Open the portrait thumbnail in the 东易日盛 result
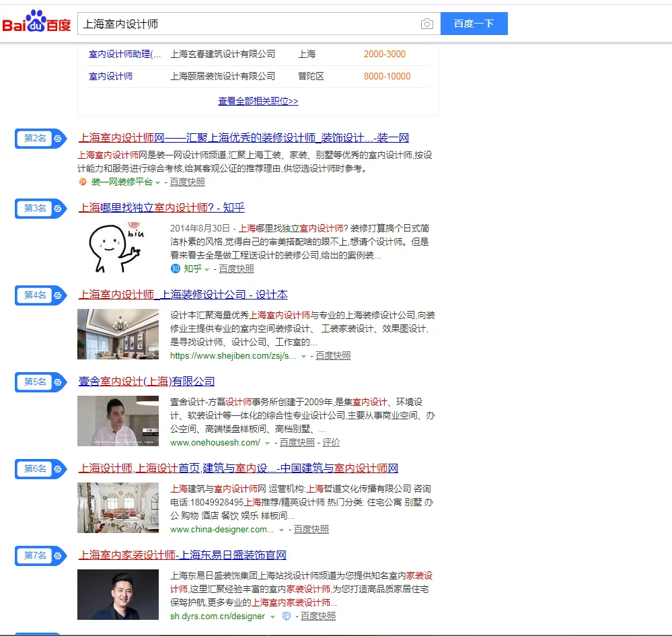 point(118,594)
